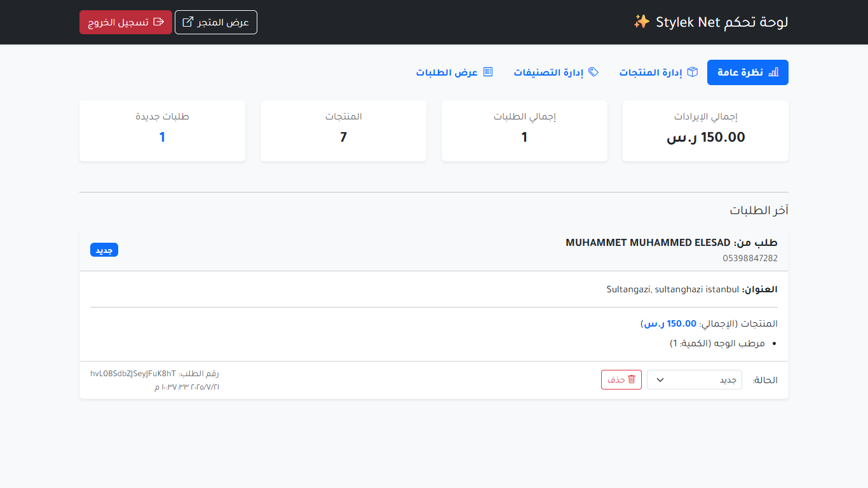Select the إدارة التصنيفات tab label

tap(548, 72)
